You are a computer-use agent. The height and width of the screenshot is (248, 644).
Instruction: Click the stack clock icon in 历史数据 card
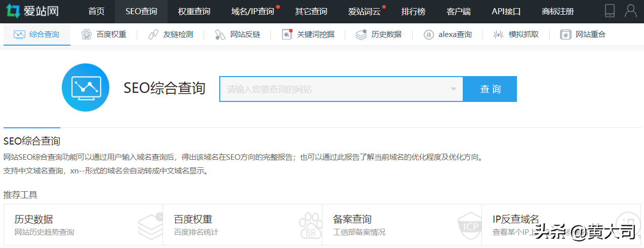(150, 225)
